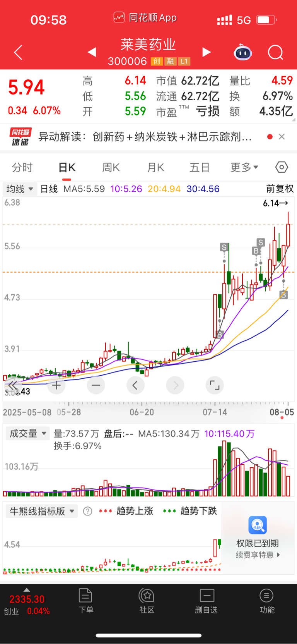The width and height of the screenshot is (297, 644).
Task: Tap the chart zoom-out minus button
Action: pyautogui.click(x=96, y=385)
